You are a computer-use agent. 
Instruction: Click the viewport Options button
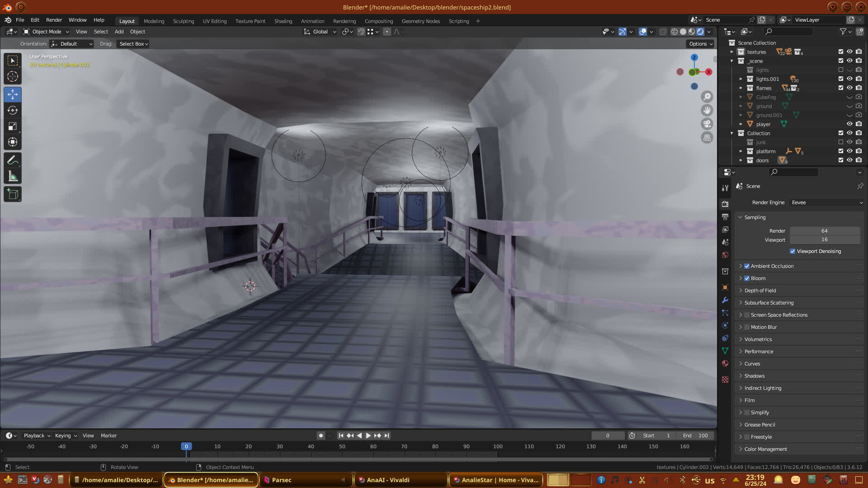tap(700, 44)
